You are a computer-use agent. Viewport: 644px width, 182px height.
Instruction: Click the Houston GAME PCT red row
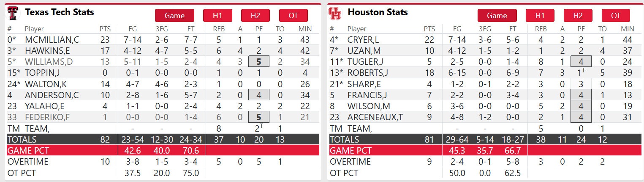click(486, 150)
